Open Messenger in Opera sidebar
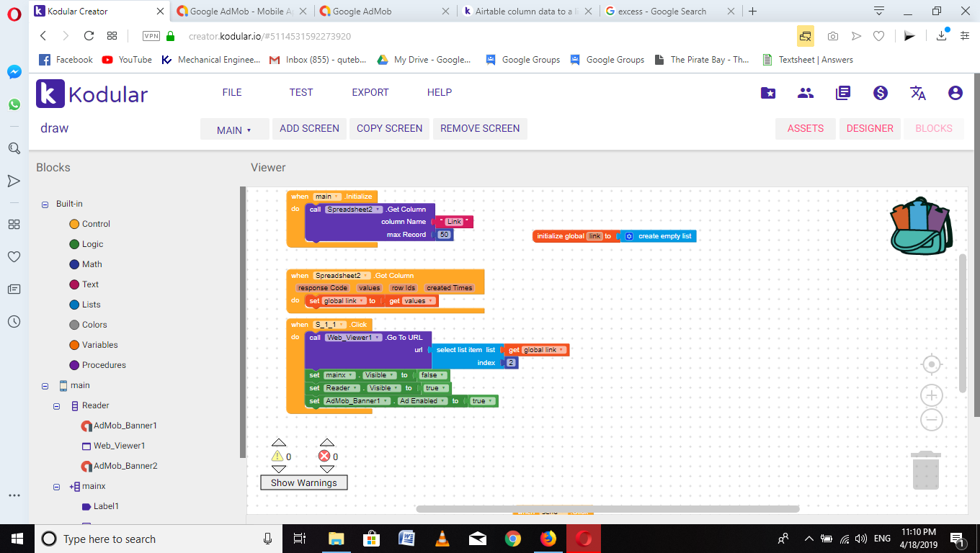Image resolution: width=980 pixels, height=553 pixels. [x=14, y=72]
